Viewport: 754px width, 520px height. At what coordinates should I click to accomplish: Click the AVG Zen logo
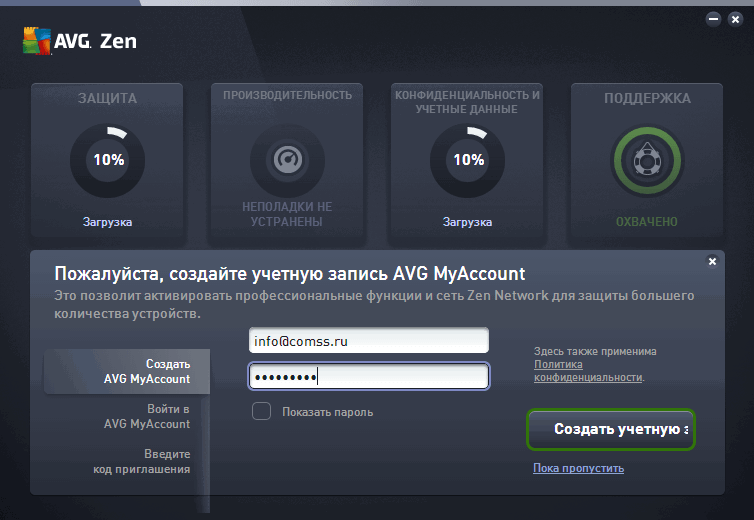[x=80, y=41]
